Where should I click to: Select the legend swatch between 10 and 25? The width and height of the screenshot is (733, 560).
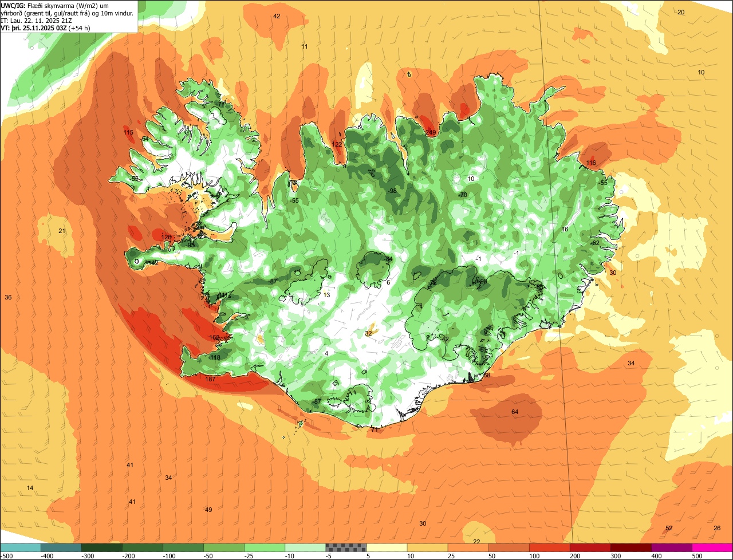point(427,547)
